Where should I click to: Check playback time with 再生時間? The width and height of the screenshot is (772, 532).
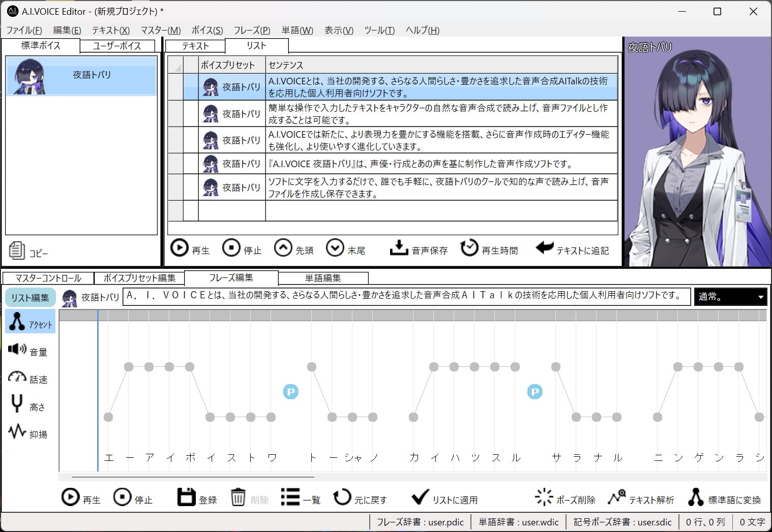coord(489,248)
